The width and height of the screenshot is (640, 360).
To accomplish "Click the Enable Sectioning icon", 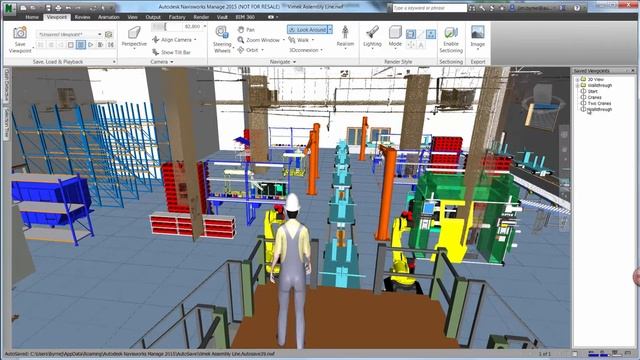I will point(451,33).
